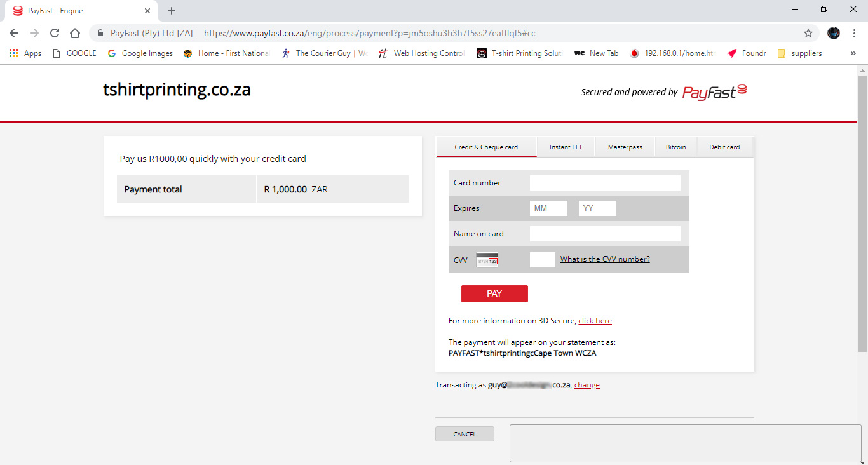Go to the browser home page icon
The width and height of the screenshot is (868, 465).
coord(75,33)
